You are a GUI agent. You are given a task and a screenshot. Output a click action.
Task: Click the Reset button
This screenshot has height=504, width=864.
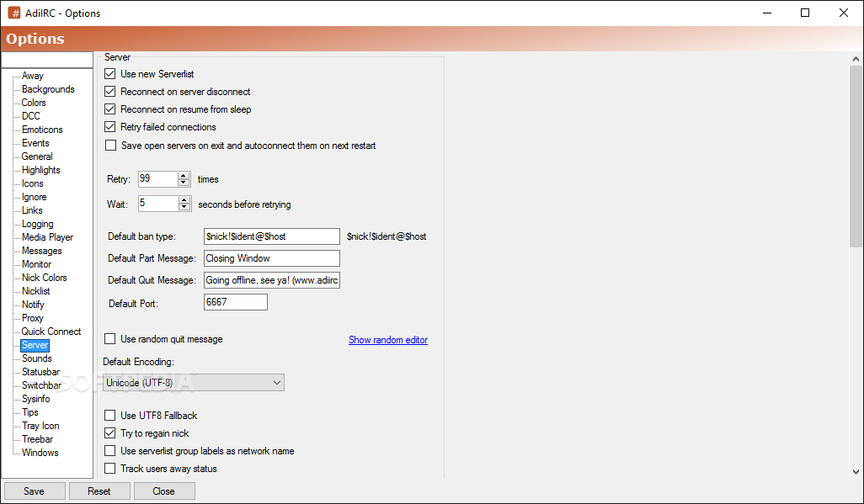(99, 491)
